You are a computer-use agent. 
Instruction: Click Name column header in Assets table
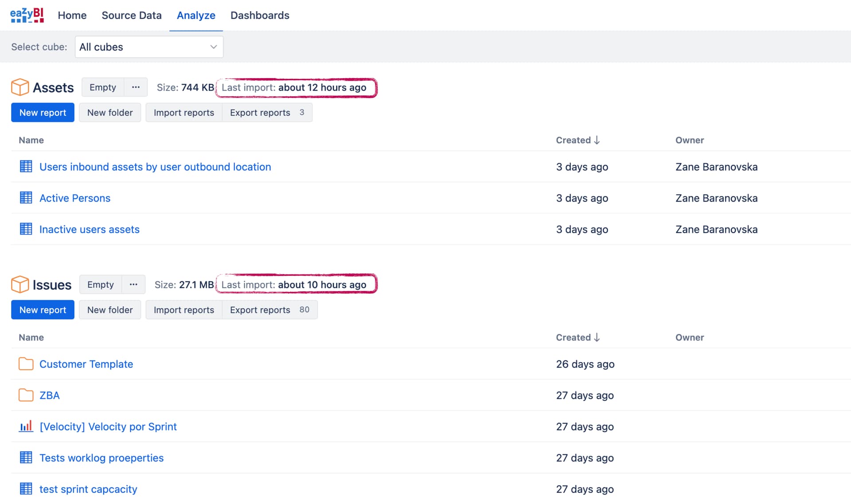31,140
